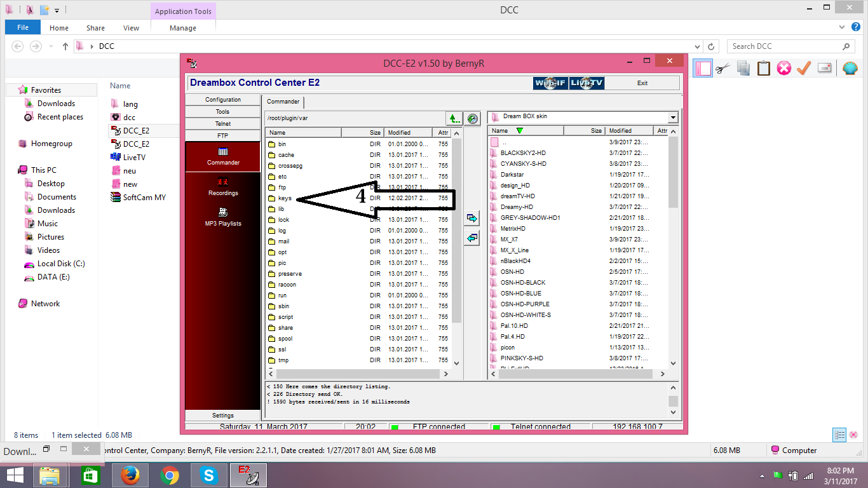
Task: Sort left pane by Modified header
Action: [407, 133]
